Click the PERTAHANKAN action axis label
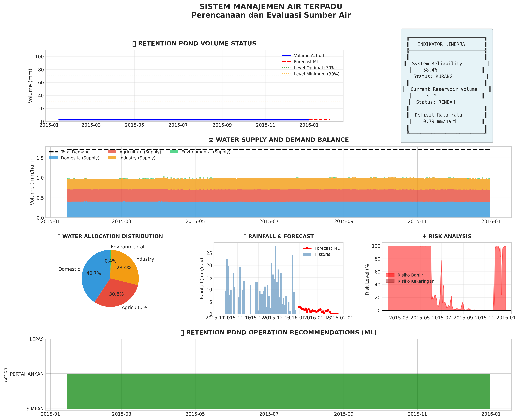 tap(27, 374)
